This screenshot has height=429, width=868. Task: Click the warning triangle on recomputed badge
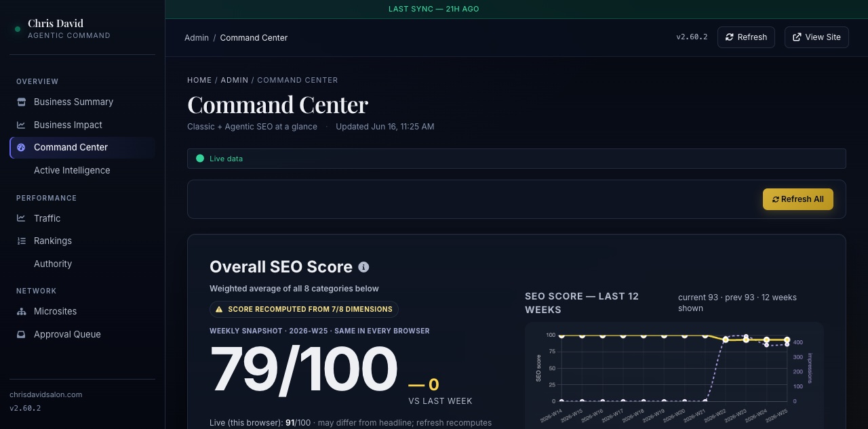pos(219,309)
